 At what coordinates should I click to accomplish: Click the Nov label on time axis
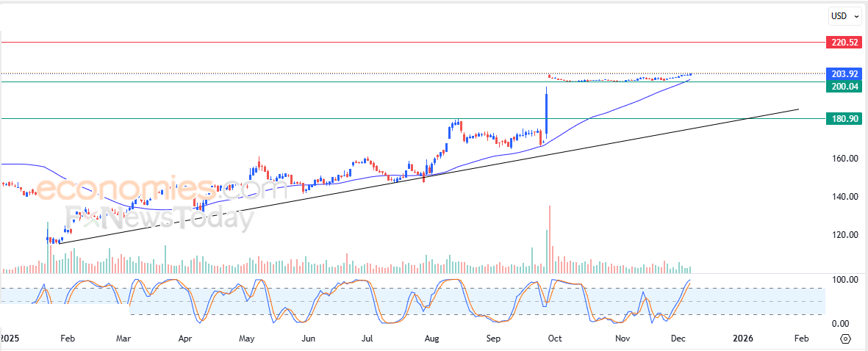coord(623,338)
